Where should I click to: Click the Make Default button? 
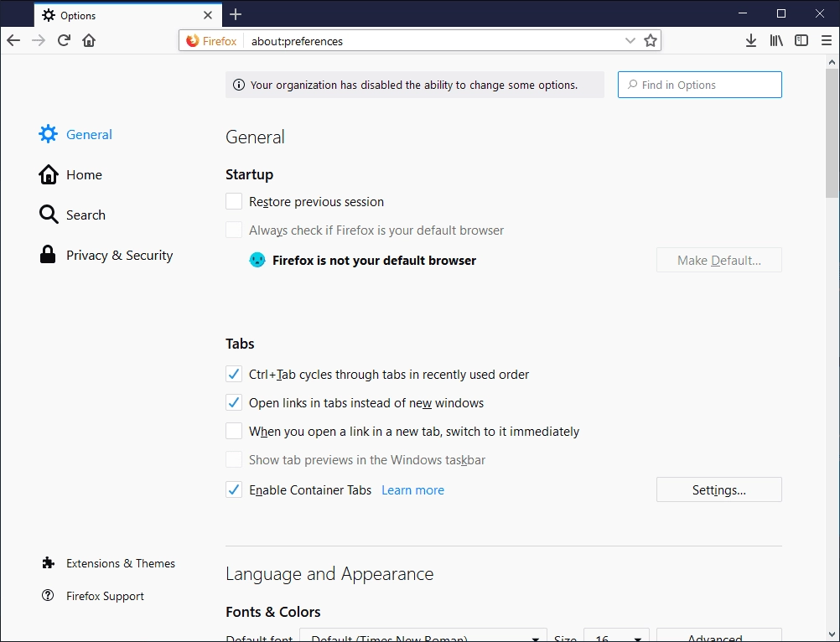pyautogui.click(x=719, y=260)
